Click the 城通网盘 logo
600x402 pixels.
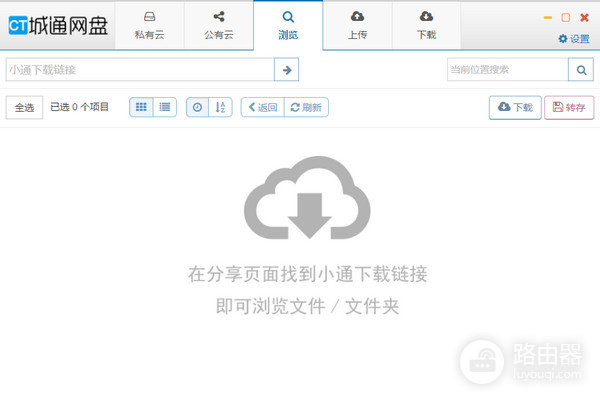[x=58, y=26]
